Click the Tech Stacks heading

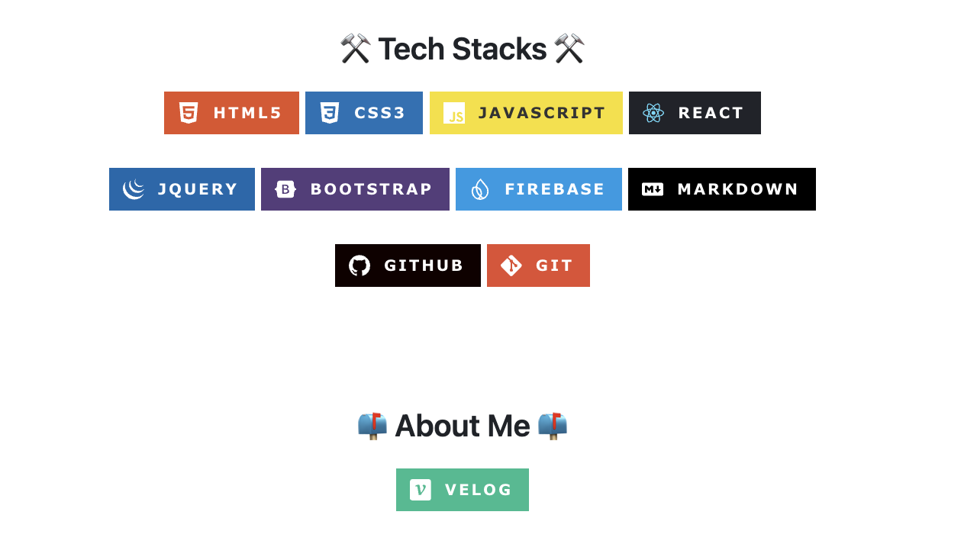click(462, 49)
